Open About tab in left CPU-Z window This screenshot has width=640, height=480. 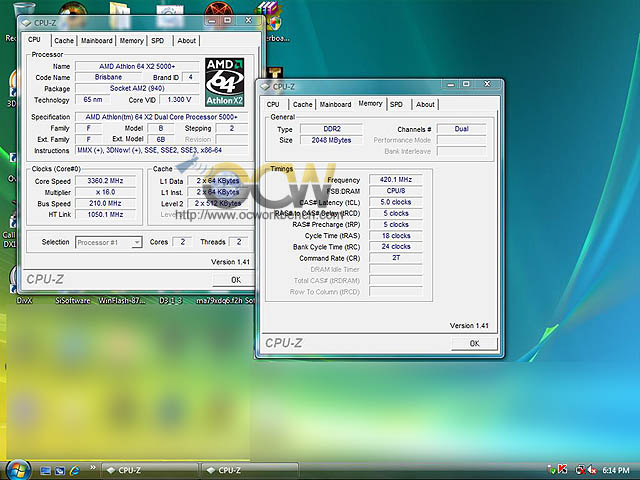click(187, 40)
